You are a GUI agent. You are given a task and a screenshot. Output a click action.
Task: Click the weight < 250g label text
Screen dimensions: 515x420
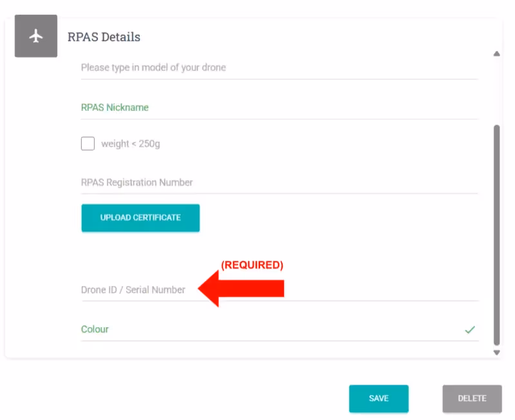(131, 144)
